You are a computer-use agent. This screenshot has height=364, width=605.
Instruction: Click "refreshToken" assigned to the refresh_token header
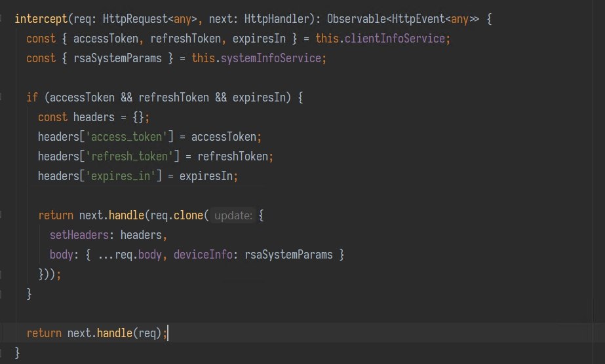pyautogui.click(x=233, y=156)
